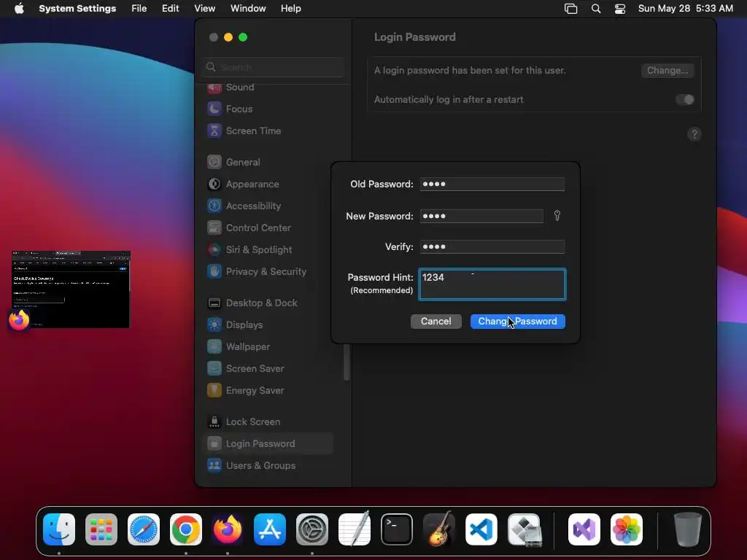Click the Change Password button
The width and height of the screenshot is (747, 560).
(517, 322)
